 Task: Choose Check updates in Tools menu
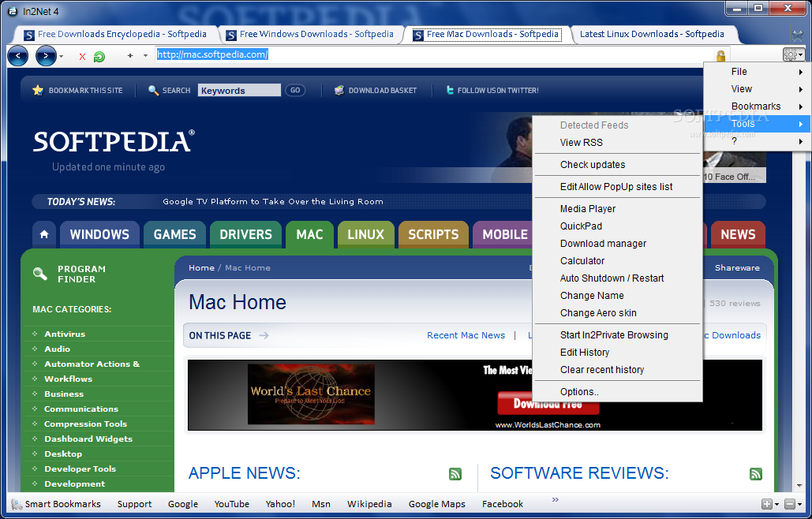click(617, 165)
